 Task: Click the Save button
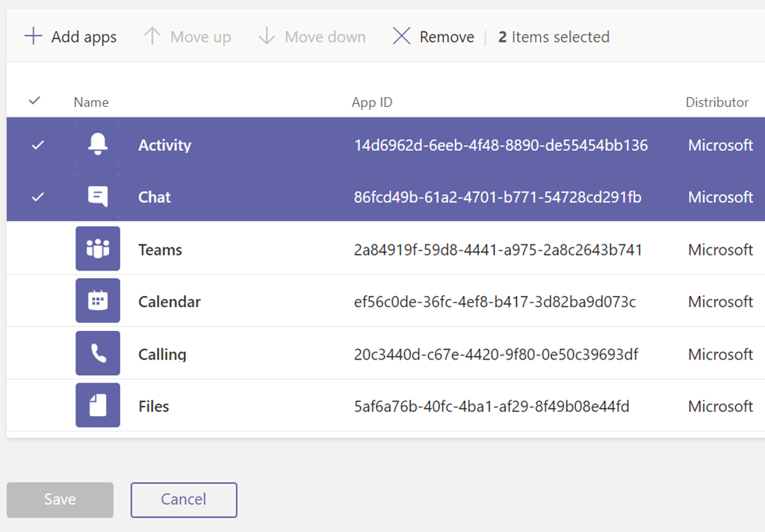coord(60,499)
